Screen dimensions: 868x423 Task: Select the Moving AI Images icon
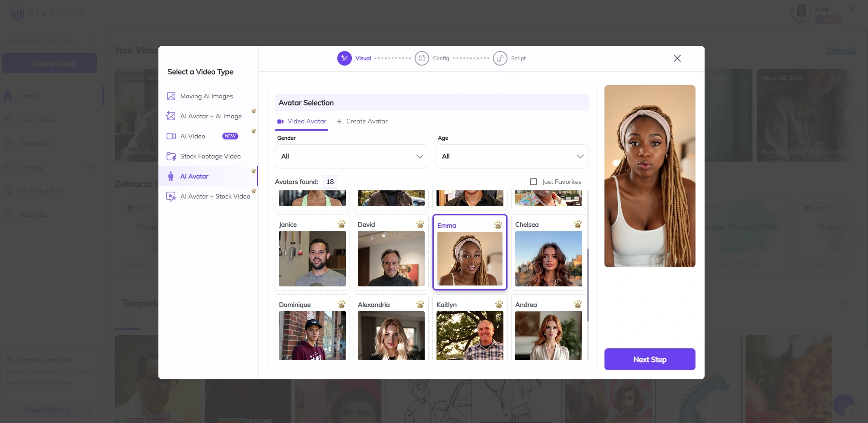[x=171, y=96]
